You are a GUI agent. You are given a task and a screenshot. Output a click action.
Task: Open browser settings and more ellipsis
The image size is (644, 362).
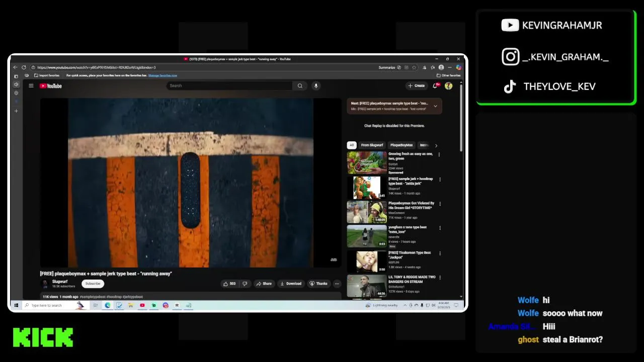[450, 67]
